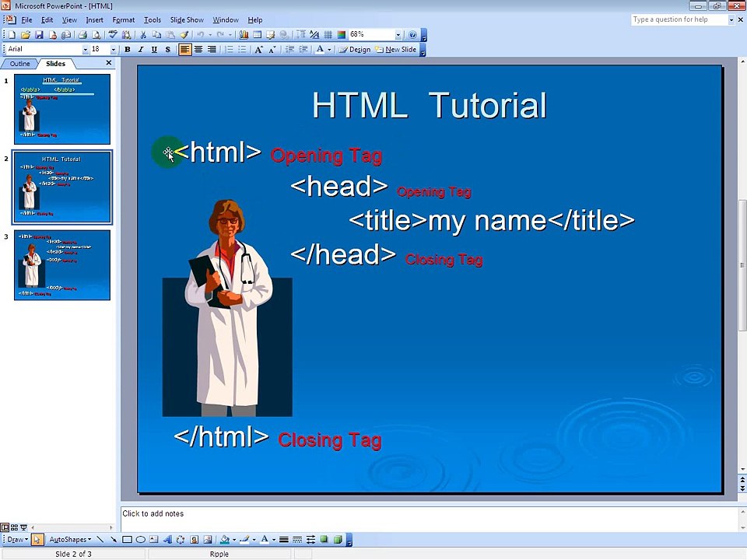
Task: Click the Undo arrow icon
Action: click(x=201, y=35)
